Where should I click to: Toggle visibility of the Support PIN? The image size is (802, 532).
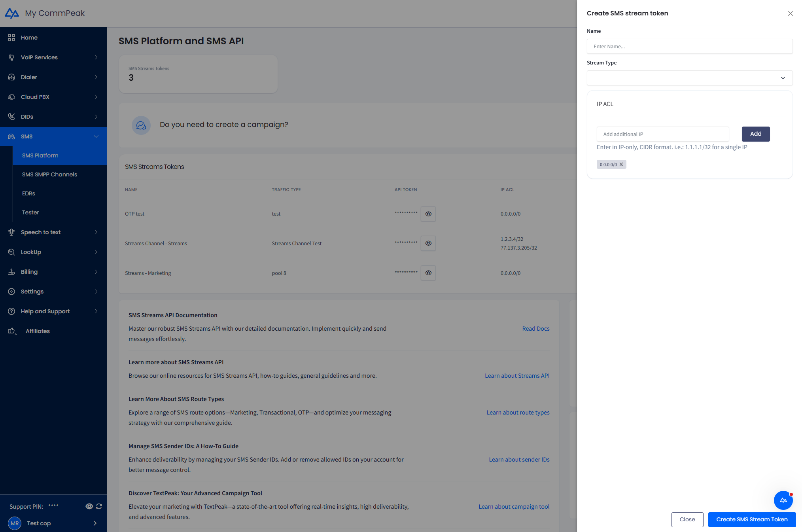point(89,506)
